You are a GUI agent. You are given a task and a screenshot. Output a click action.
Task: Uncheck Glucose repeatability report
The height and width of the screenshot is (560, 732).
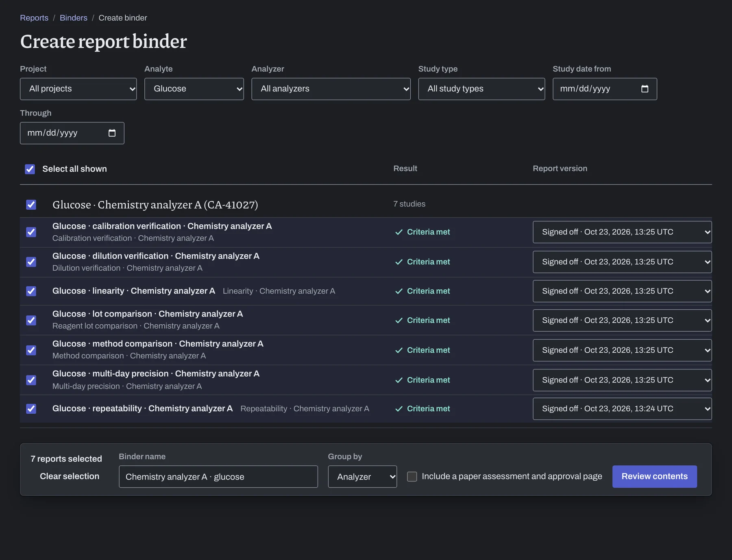click(31, 408)
